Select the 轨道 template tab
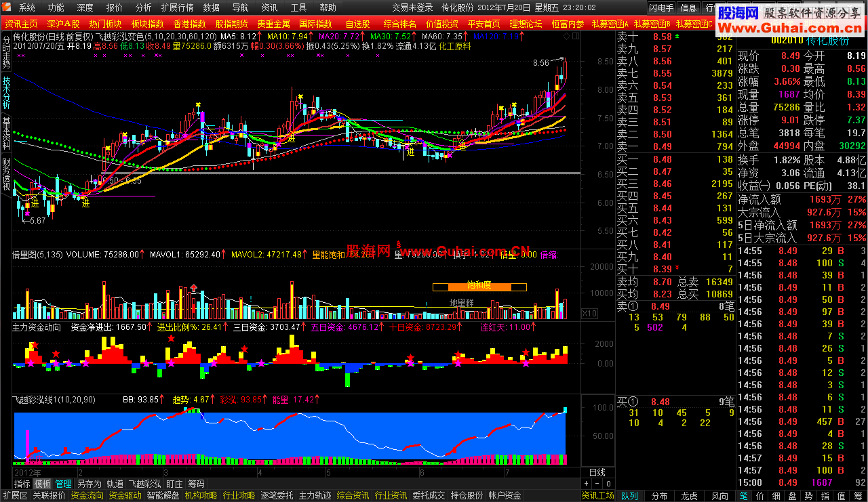The height and width of the screenshot is (502, 868). [115, 484]
